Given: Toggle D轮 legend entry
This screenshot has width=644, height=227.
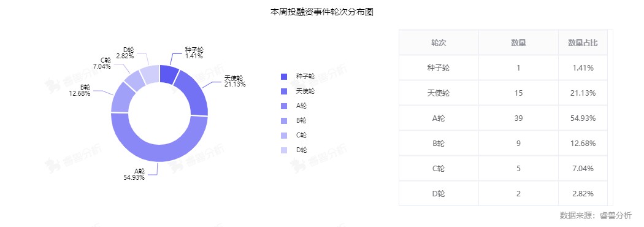Looking at the screenshot, I should [x=293, y=150].
